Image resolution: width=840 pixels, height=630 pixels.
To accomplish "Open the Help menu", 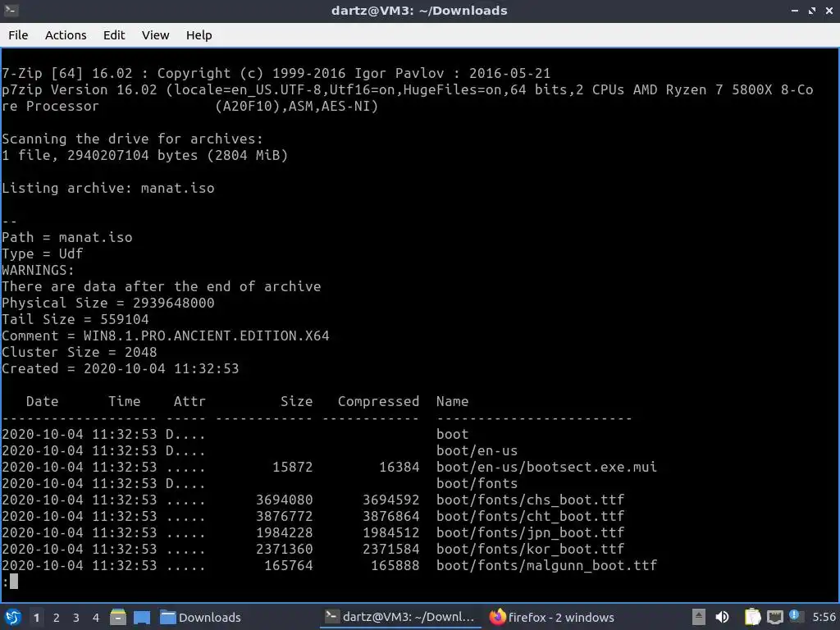I will (199, 34).
